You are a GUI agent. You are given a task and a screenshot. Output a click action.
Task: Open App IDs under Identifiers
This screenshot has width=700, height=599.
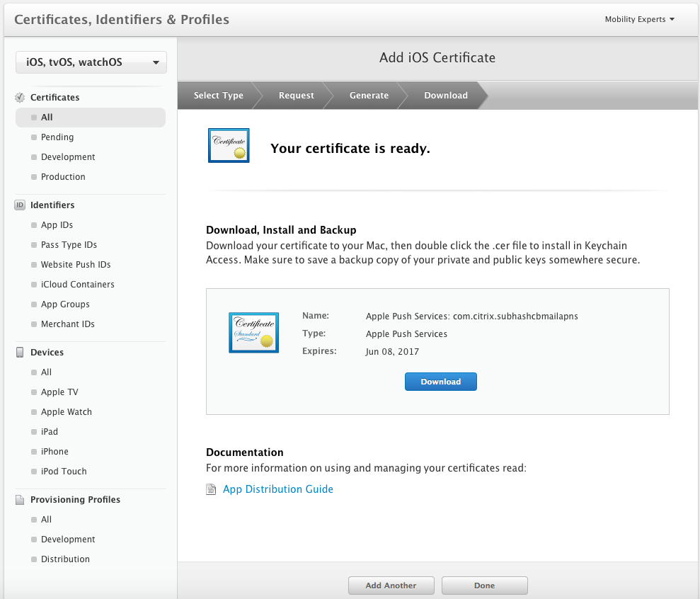coord(57,225)
